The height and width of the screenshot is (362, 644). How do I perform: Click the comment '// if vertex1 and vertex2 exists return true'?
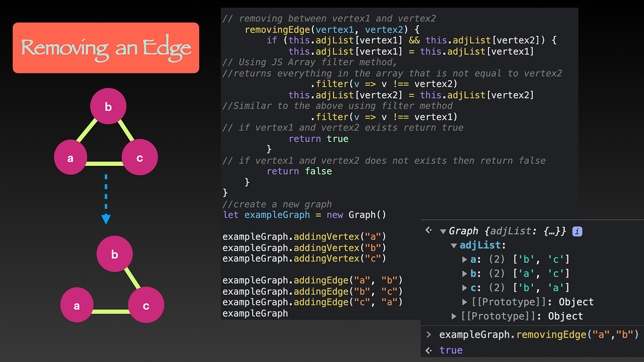pos(343,127)
